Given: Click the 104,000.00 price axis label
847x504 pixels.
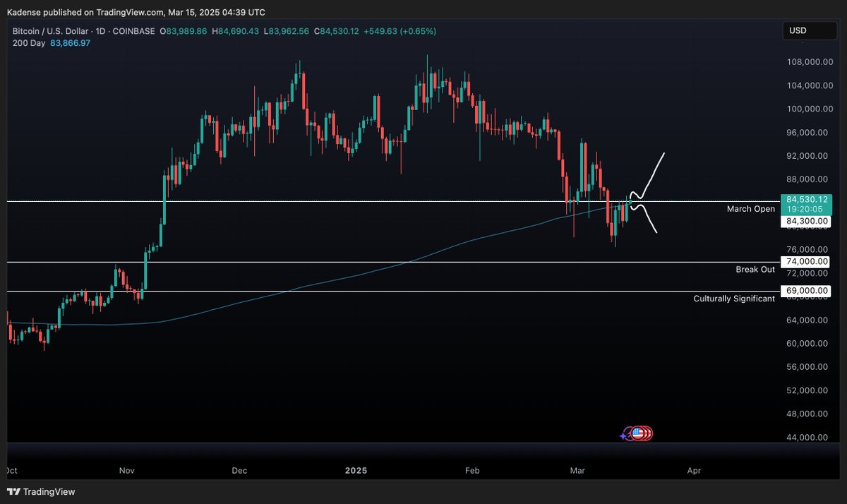Looking at the screenshot, I should click(x=810, y=85).
